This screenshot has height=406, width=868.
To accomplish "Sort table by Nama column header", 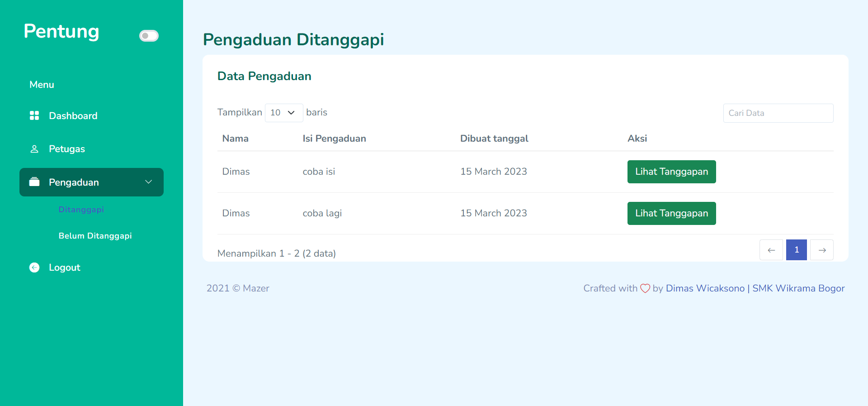I will point(235,139).
